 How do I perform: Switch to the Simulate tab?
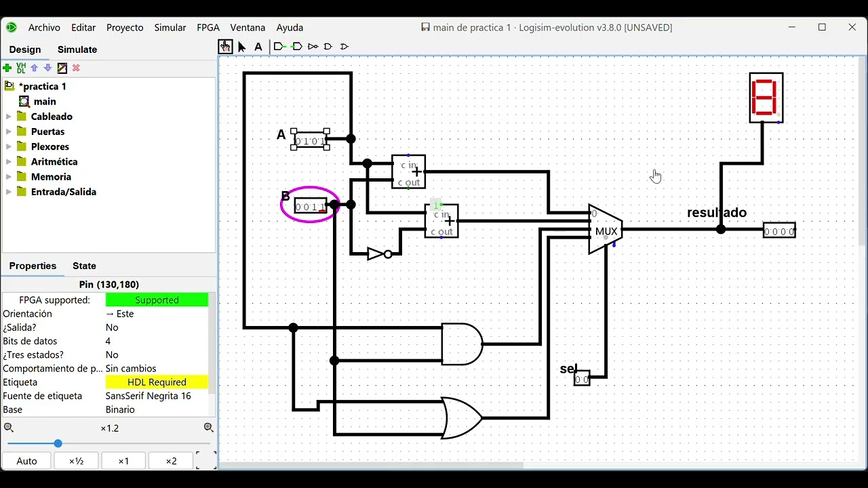[77, 49]
